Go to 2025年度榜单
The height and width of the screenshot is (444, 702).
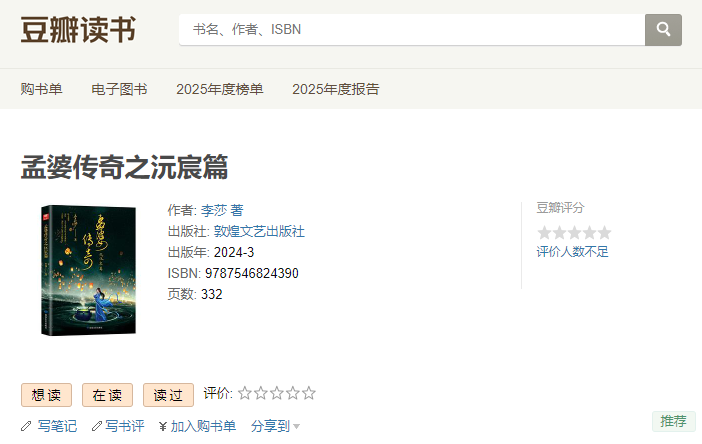pyautogui.click(x=220, y=89)
